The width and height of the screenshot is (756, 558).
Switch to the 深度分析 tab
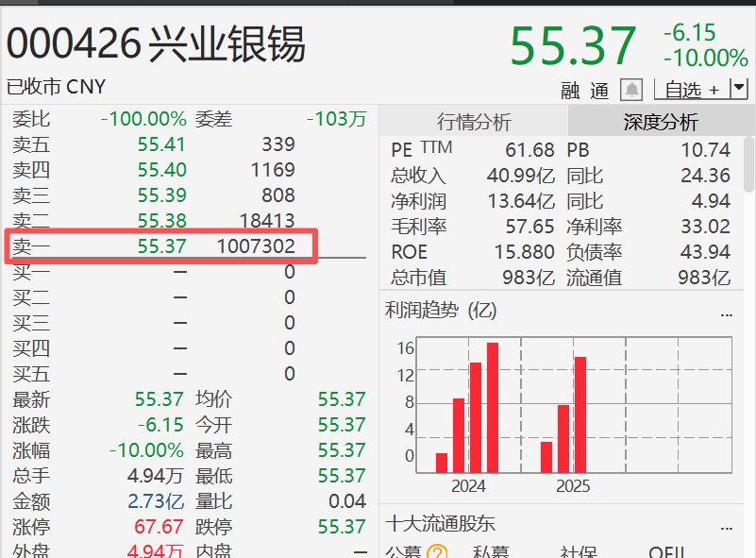tap(661, 122)
